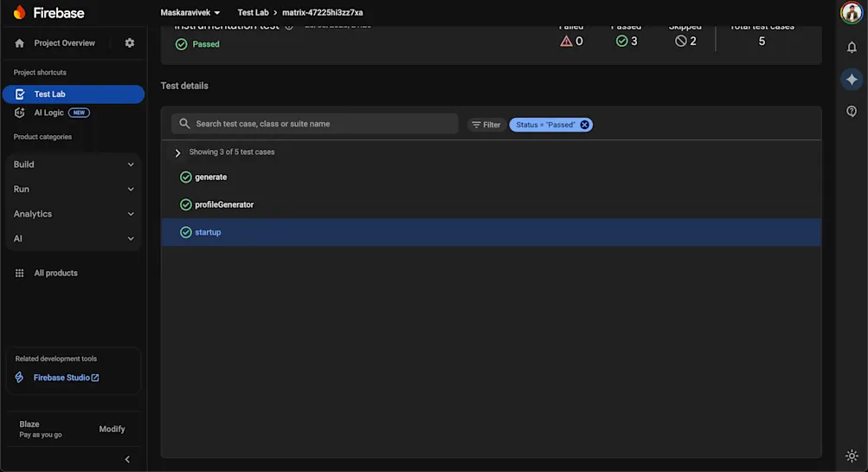Image resolution: width=868 pixels, height=472 pixels.
Task: Click the Skipped count icon
Action: coord(681,41)
